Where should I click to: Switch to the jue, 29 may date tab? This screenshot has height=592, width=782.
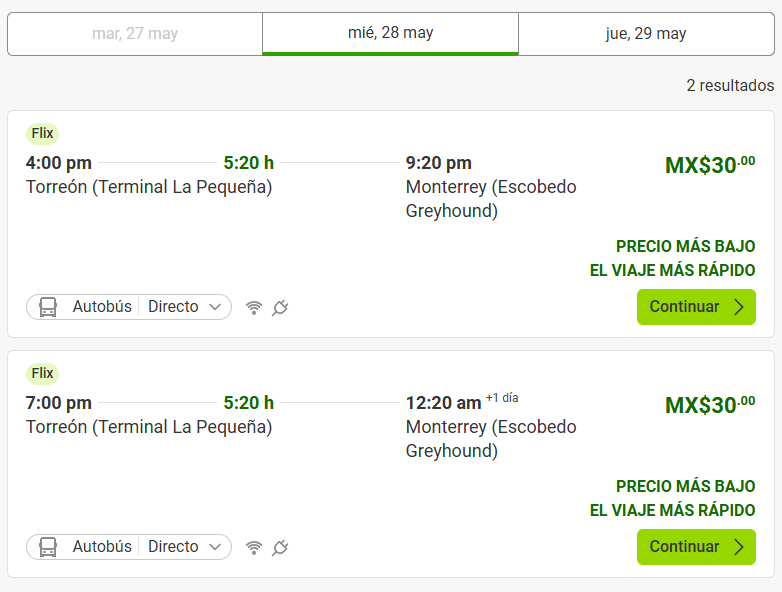646,34
